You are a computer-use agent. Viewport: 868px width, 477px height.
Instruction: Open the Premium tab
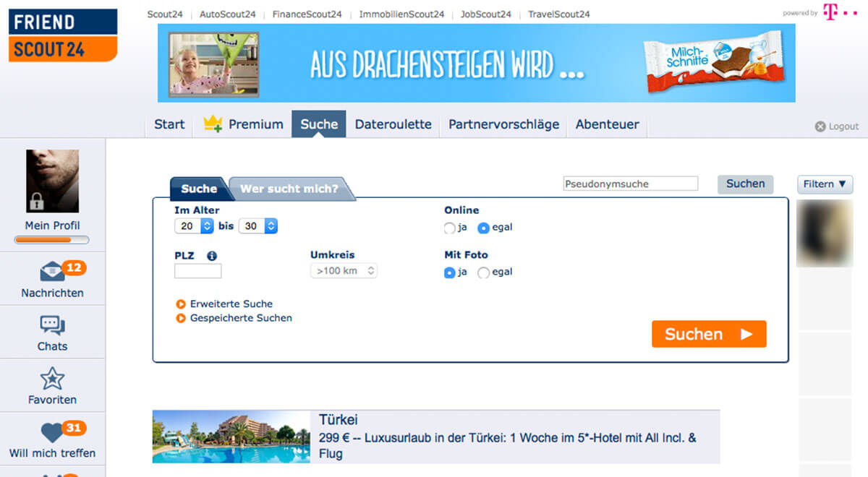[x=243, y=124]
